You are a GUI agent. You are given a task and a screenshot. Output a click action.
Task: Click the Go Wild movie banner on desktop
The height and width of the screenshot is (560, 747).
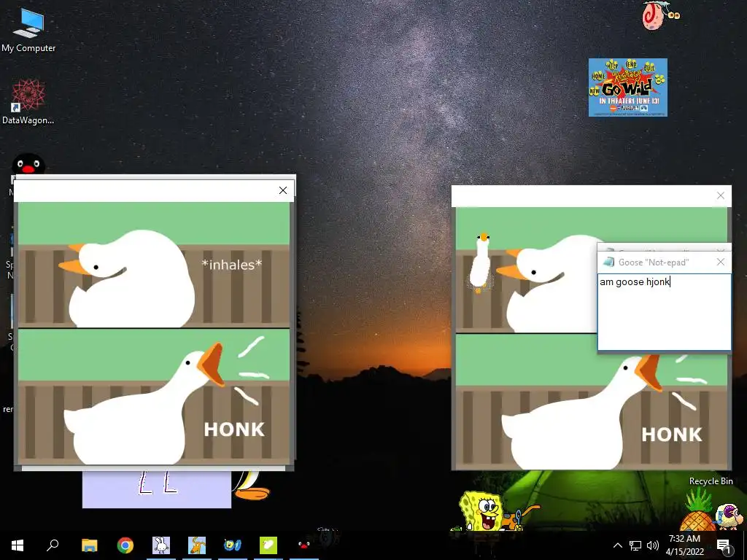tap(627, 87)
